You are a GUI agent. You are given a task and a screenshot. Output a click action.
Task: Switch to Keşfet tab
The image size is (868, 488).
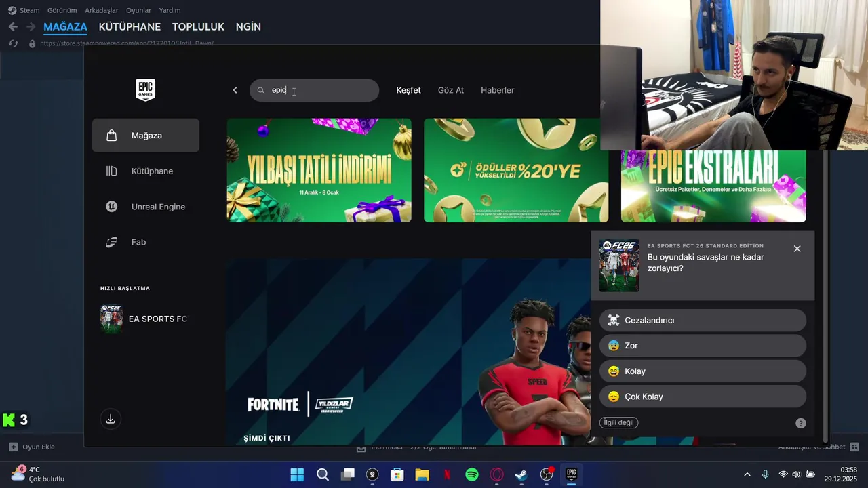408,90
